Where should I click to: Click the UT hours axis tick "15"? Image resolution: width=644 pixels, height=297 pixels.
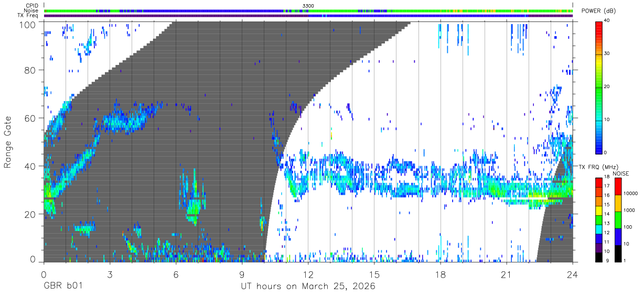[374, 273]
